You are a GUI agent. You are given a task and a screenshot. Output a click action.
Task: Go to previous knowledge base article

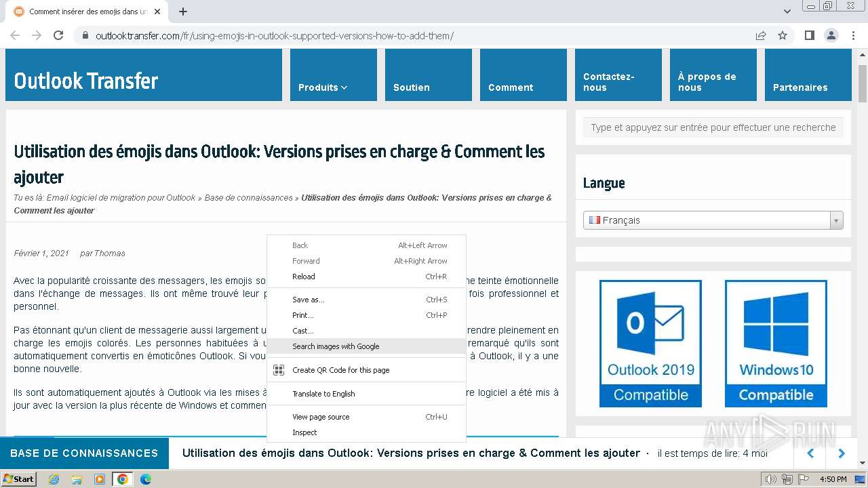810,453
